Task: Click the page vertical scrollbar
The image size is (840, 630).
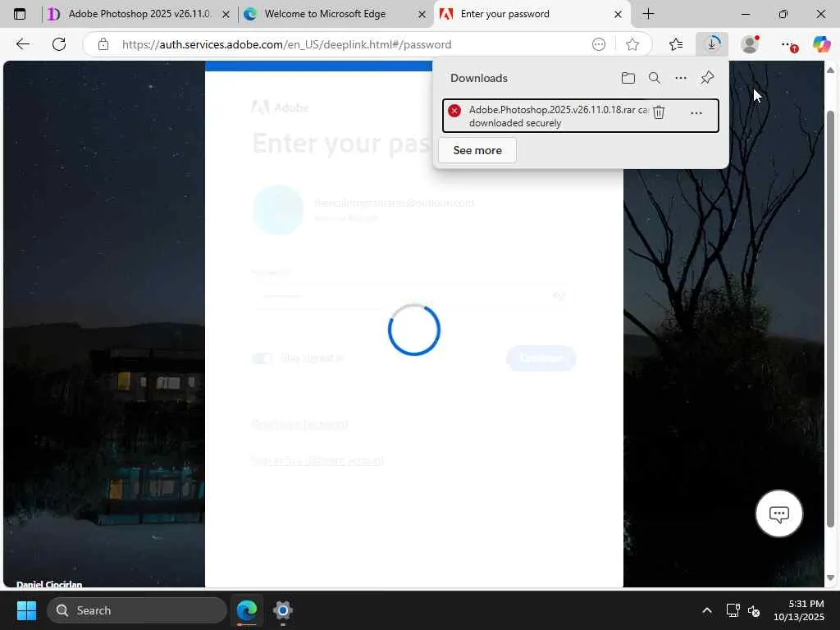Action: [830, 319]
